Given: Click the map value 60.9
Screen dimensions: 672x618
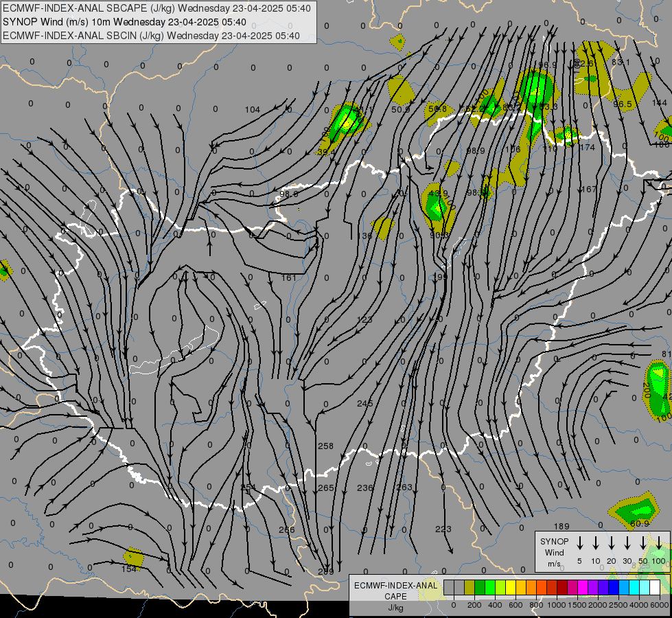Looking at the screenshot, I should point(640,524).
